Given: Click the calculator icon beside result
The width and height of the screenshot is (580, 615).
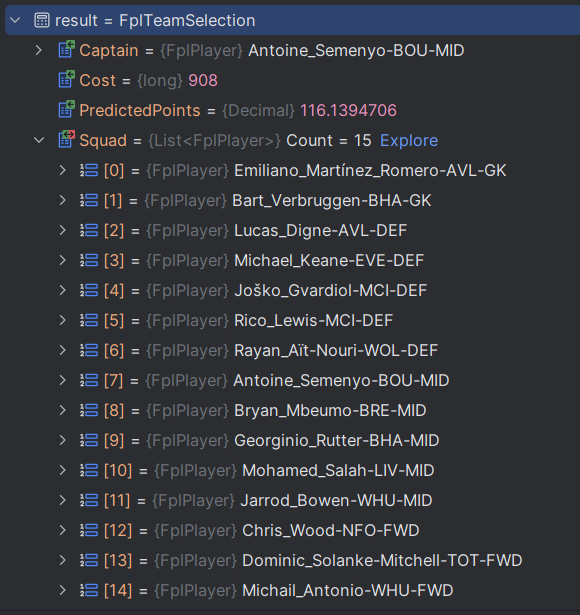Looking at the screenshot, I should point(42,20).
